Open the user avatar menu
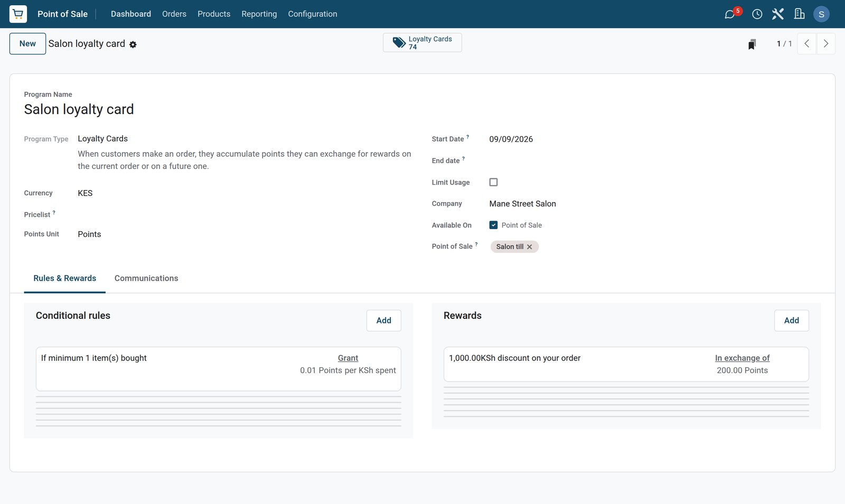 (x=821, y=14)
